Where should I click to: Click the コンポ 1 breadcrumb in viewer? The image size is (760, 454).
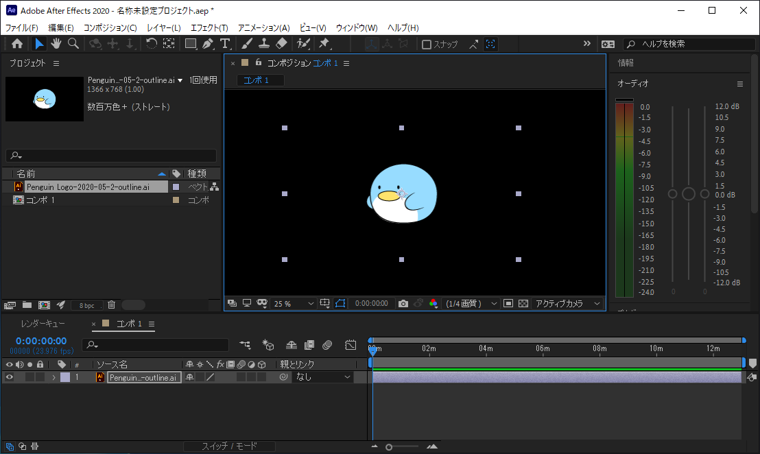click(256, 80)
